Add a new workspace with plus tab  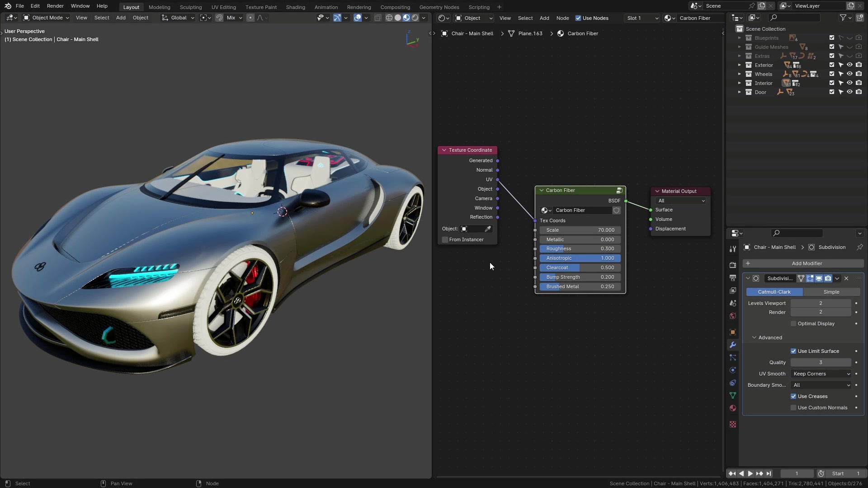(x=499, y=7)
